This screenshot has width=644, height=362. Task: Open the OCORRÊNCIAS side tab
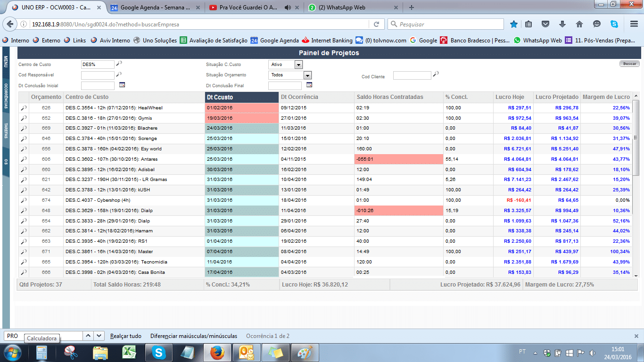point(6,96)
